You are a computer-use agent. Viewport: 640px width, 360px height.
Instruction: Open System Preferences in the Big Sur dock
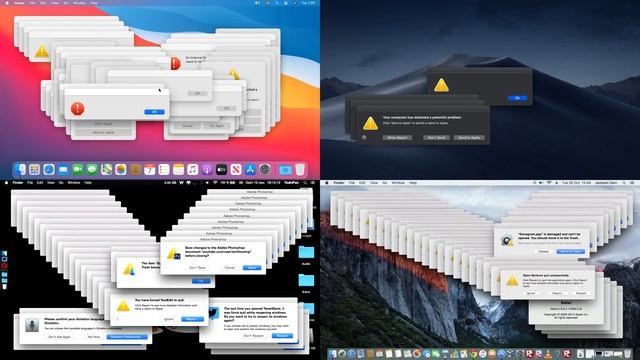[264, 169]
